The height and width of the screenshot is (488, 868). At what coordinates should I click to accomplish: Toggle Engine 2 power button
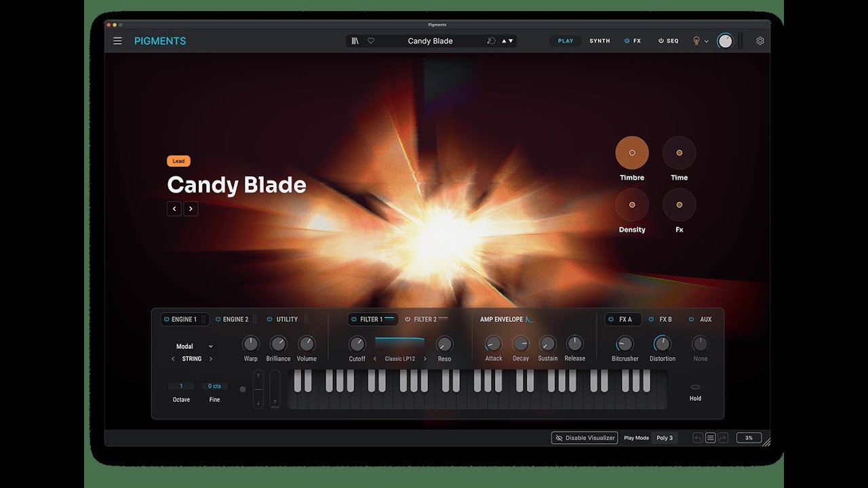coord(218,319)
